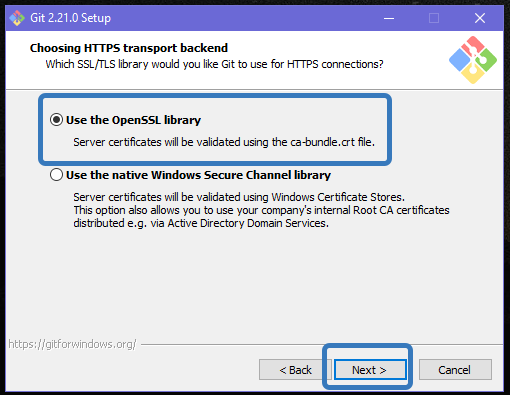Image resolution: width=510 pixels, height=395 pixels.
Task: Click the SSL/TLS library question text
Action: pyautogui.click(x=214, y=64)
